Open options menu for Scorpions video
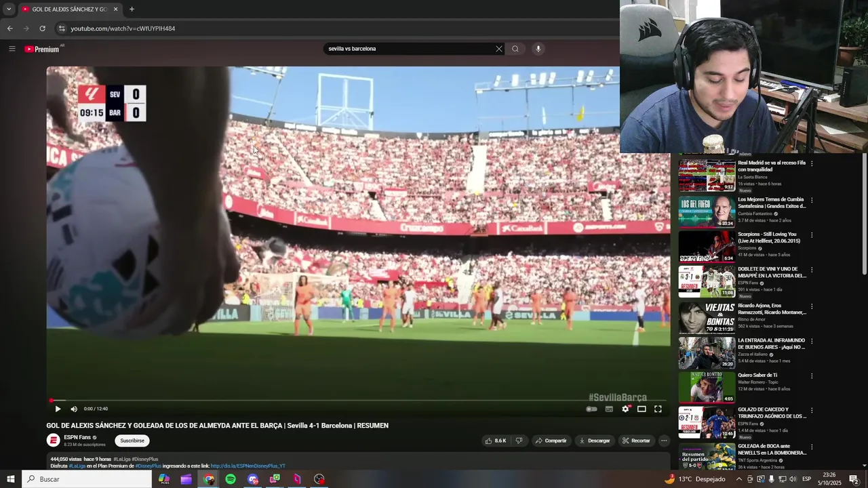The height and width of the screenshot is (488, 868). point(812,235)
